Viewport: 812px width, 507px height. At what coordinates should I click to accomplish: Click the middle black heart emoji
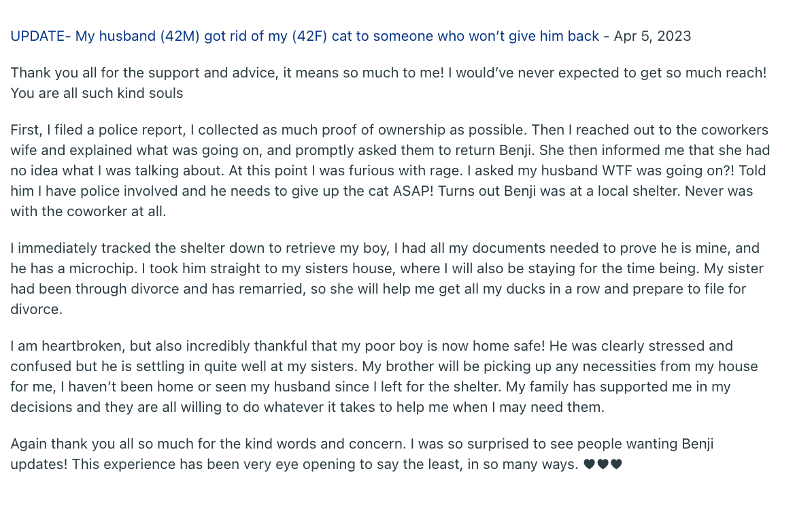(603, 465)
